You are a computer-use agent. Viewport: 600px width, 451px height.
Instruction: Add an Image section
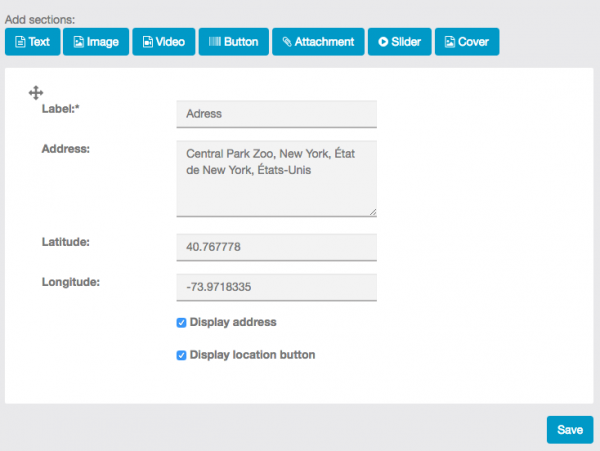[96, 42]
